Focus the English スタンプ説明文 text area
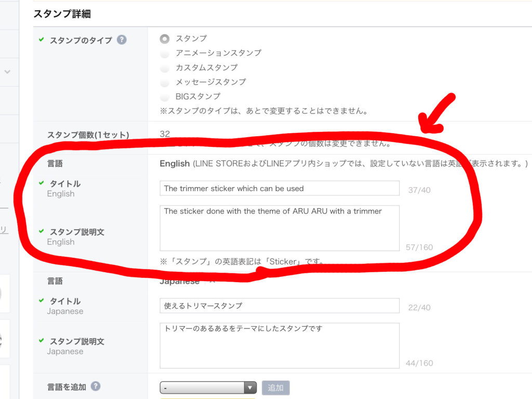 click(x=280, y=228)
